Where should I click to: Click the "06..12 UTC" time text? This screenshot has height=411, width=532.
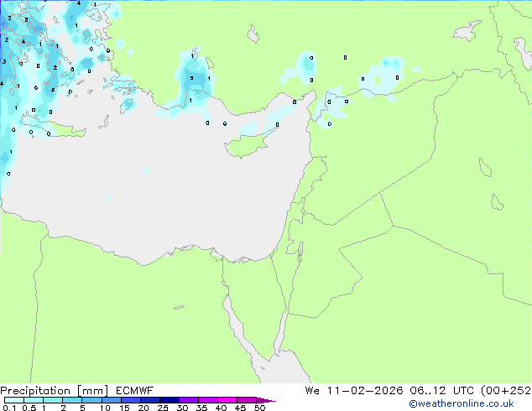(441, 391)
